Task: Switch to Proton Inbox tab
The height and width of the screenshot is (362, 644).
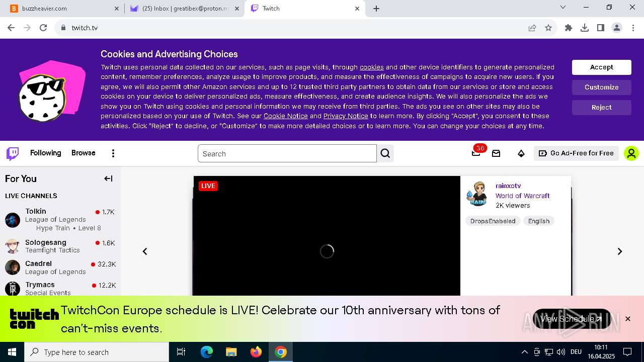Action: click(x=185, y=9)
